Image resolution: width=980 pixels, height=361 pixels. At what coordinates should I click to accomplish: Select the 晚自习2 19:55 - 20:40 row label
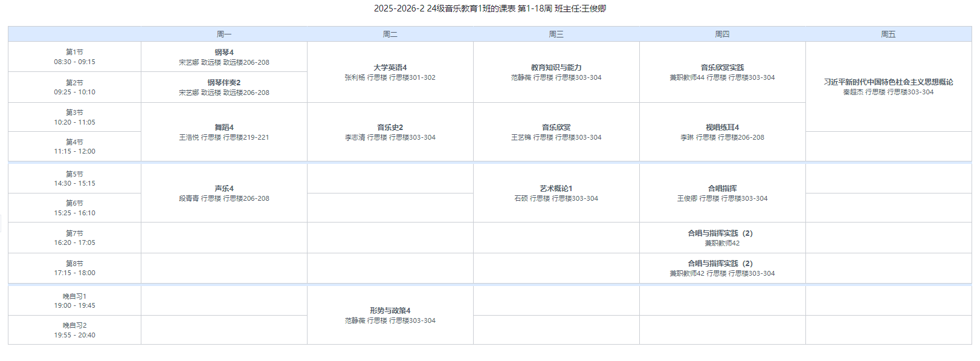click(x=74, y=330)
